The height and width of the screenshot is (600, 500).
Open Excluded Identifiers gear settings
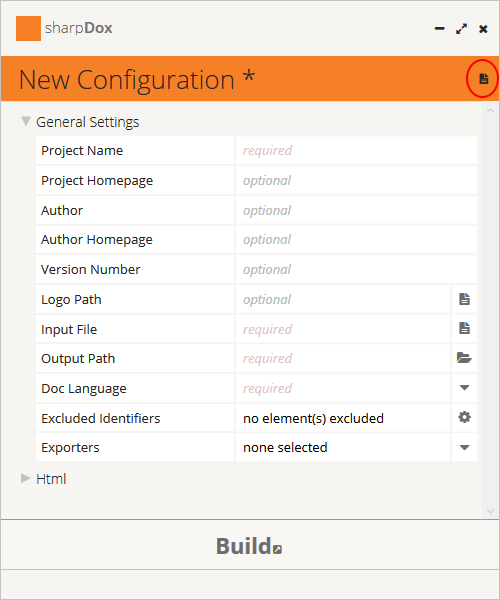464,417
